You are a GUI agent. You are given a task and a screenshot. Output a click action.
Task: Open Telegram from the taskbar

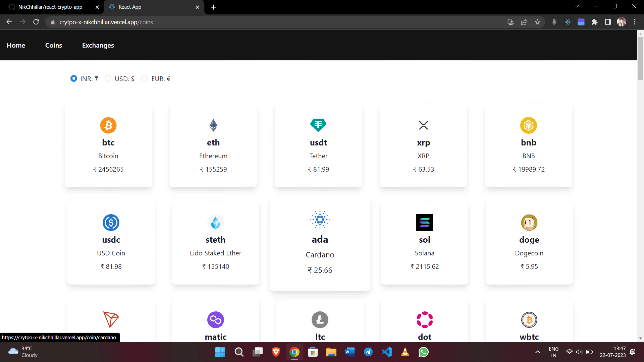point(368,352)
